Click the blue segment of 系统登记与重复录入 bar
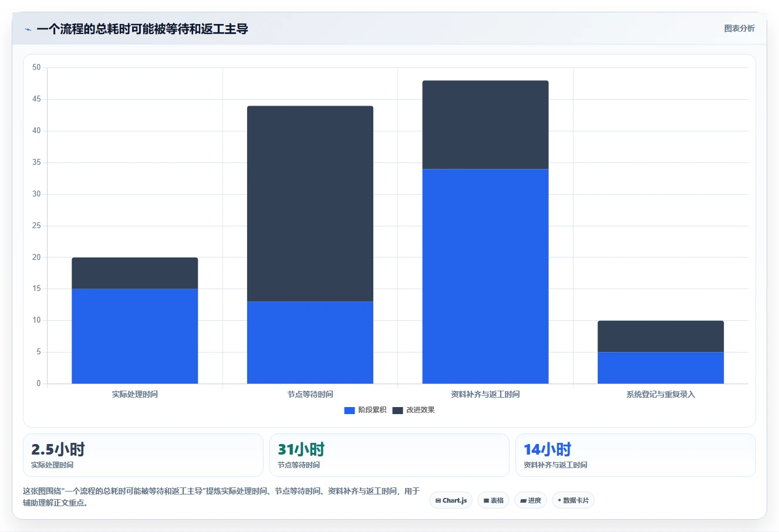The width and height of the screenshot is (779, 532). 660,368
